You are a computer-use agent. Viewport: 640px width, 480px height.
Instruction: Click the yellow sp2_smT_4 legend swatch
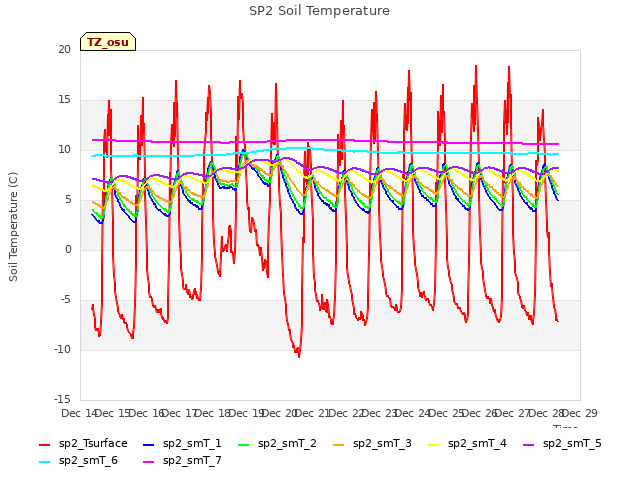[x=433, y=444]
